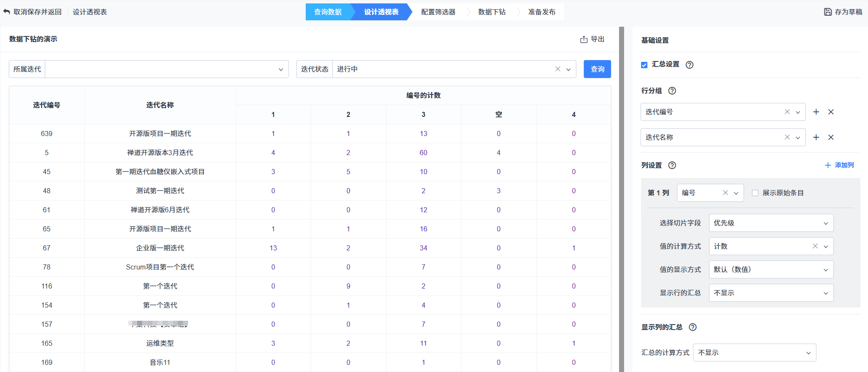
Task: Click the 添加列 link
Action: click(839, 165)
